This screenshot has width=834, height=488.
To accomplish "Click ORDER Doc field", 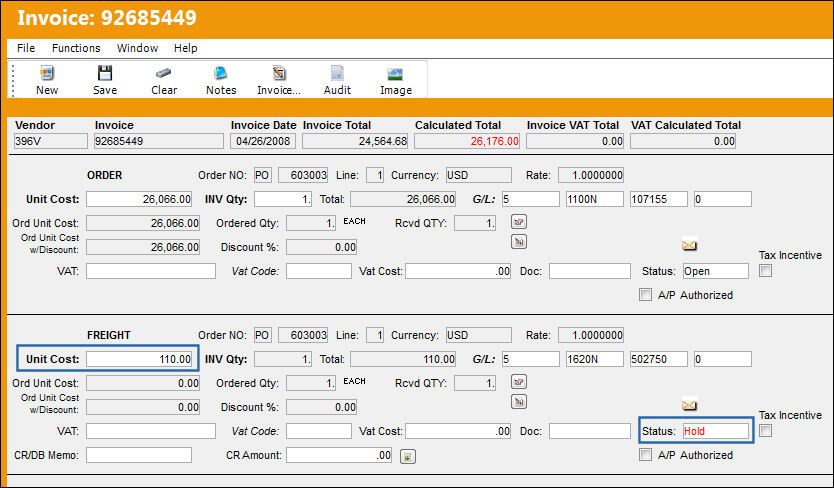I will pos(590,271).
